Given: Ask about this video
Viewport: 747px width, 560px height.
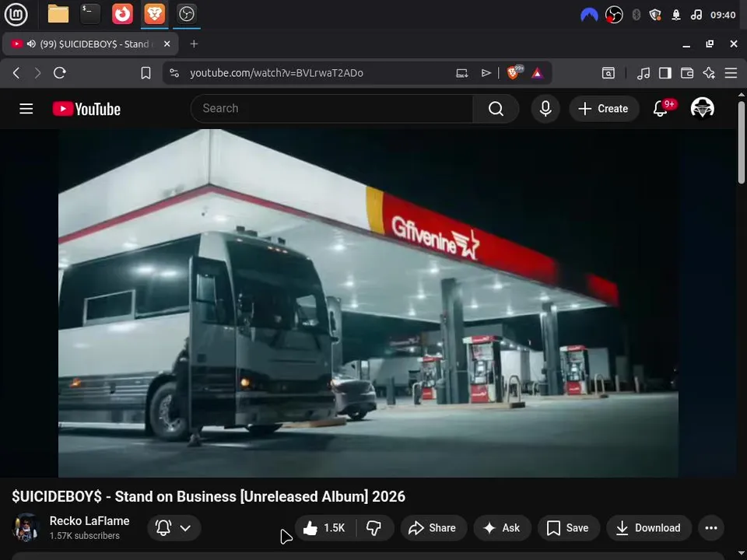Looking at the screenshot, I should 502,527.
